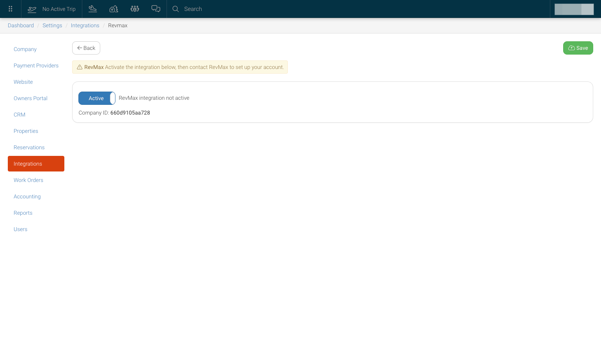Screen dimensions: 601x364
Task: Select the highlighted Integrations sidebar item
Action: 36,164
